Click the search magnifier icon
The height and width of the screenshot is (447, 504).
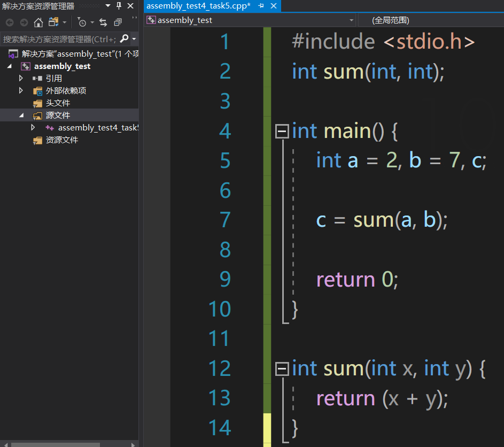point(124,39)
